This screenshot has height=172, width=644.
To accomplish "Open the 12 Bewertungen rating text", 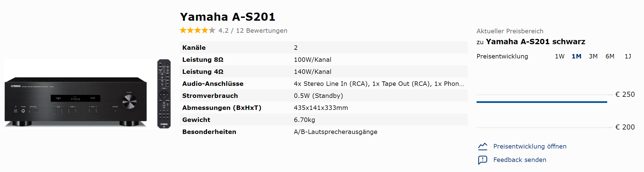I will click(x=262, y=30).
